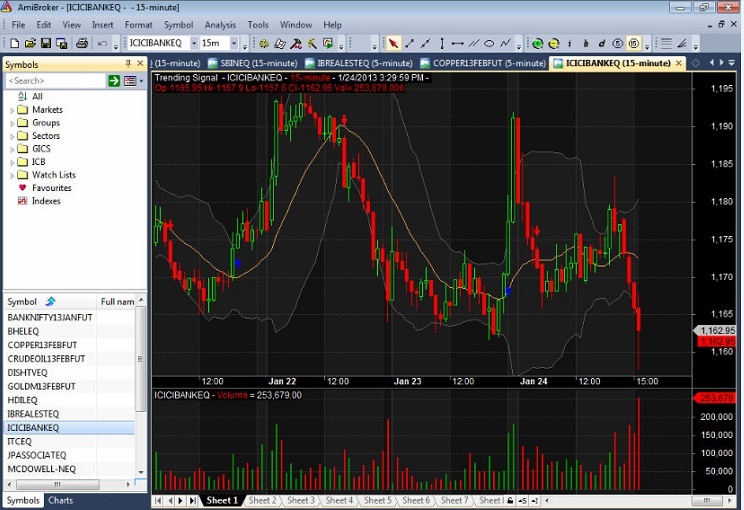The width and height of the screenshot is (744, 510).
Task: Select ITCEQ in symbol list
Action: coord(19,441)
